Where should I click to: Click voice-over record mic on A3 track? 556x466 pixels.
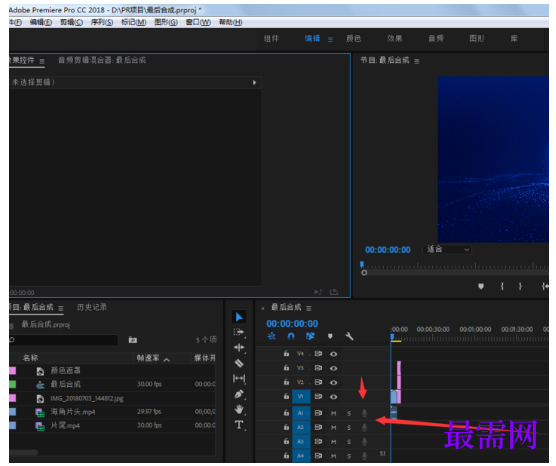point(364,442)
